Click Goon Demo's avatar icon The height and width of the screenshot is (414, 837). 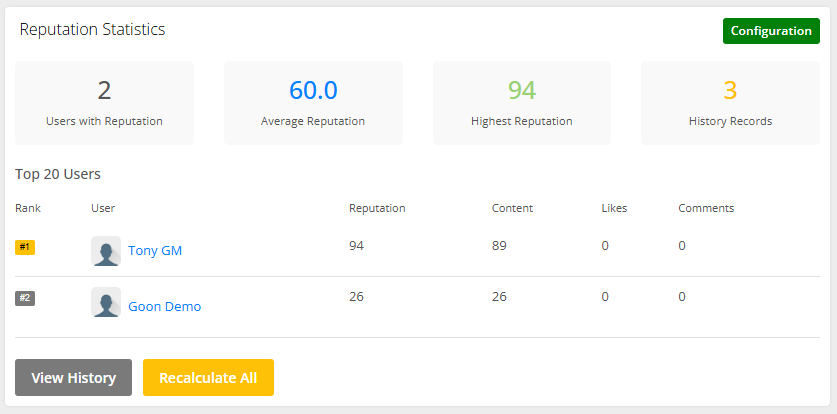coord(106,303)
